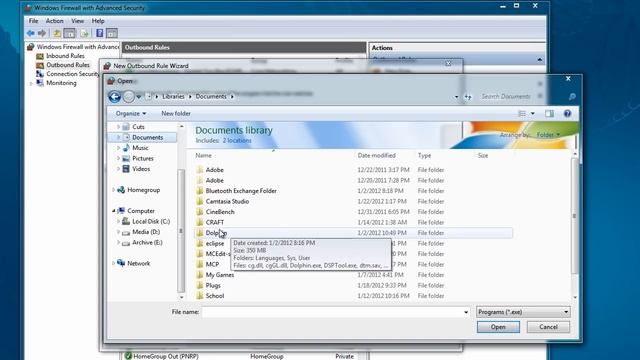
Task: Open the view options dropdown arrow
Action: [x=533, y=113]
